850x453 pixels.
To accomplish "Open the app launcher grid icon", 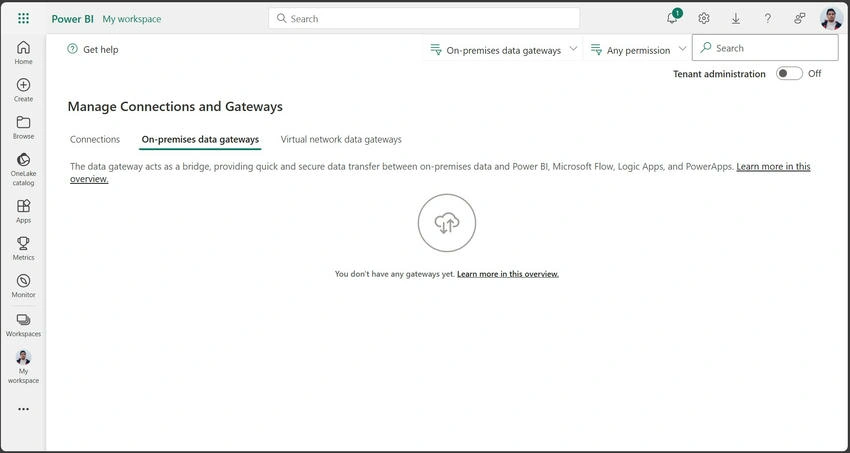I will [23, 18].
